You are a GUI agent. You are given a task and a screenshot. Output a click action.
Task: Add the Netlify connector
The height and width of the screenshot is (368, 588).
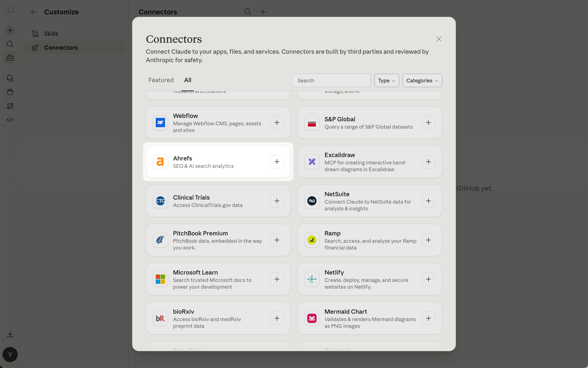tap(428, 279)
